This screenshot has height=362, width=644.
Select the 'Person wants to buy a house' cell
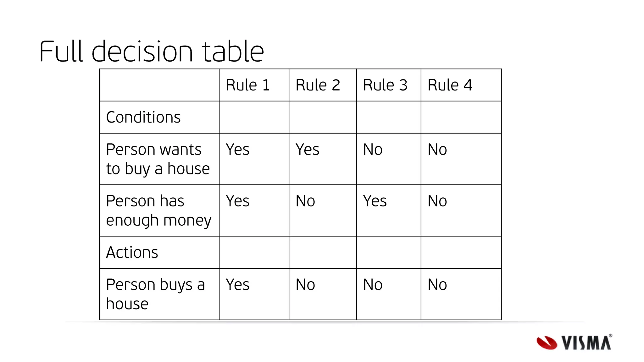click(158, 159)
